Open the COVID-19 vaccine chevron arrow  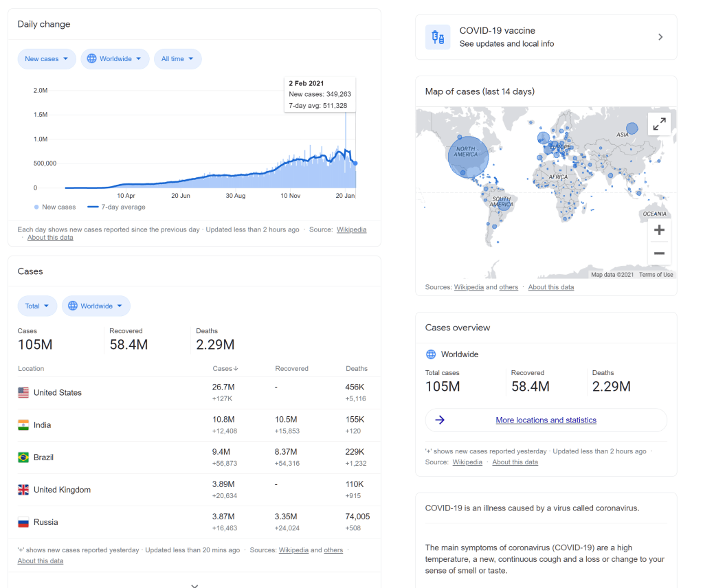tap(660, 37)
